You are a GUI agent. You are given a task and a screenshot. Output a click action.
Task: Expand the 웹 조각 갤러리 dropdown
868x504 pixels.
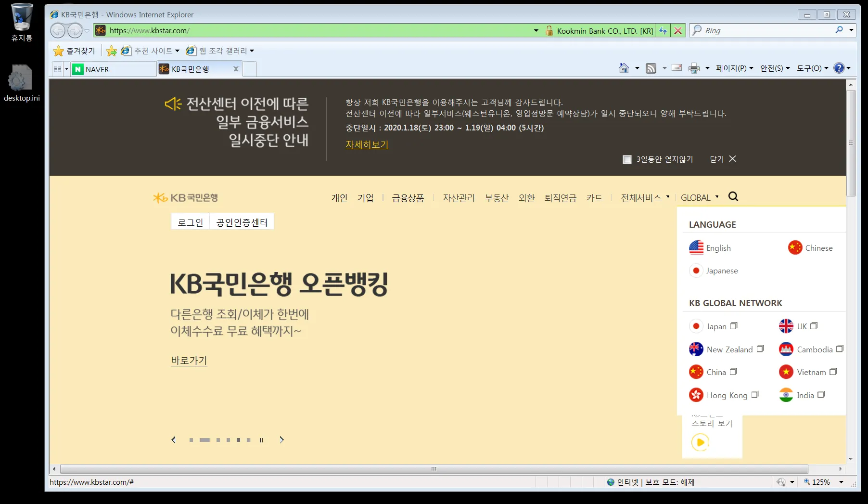pyautogui.click(x=252, y=51)
